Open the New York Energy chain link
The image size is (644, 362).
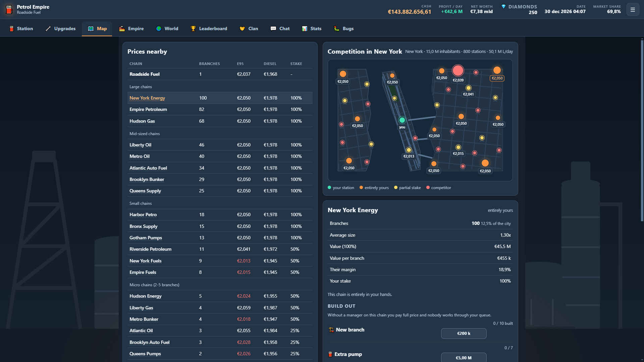click(x=147, y=98)
